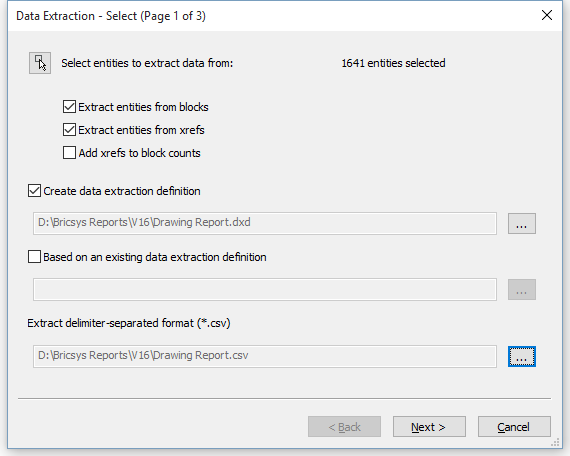Cancel the Data Extraction wizard
Screen dimensions: 570x456
click(514, 427)
